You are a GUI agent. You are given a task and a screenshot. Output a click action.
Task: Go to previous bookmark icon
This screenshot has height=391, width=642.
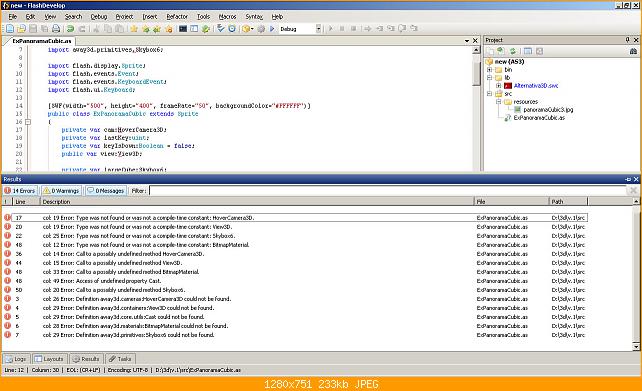pos(157,29)
